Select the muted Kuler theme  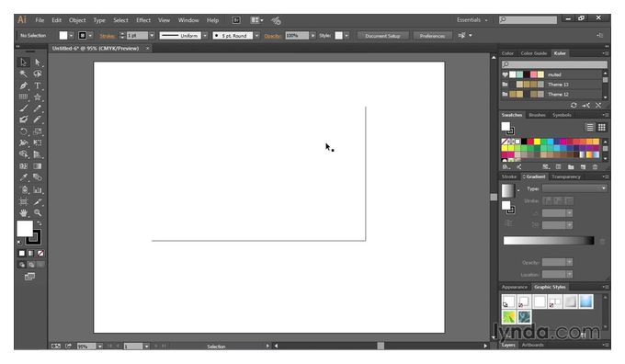551,74
